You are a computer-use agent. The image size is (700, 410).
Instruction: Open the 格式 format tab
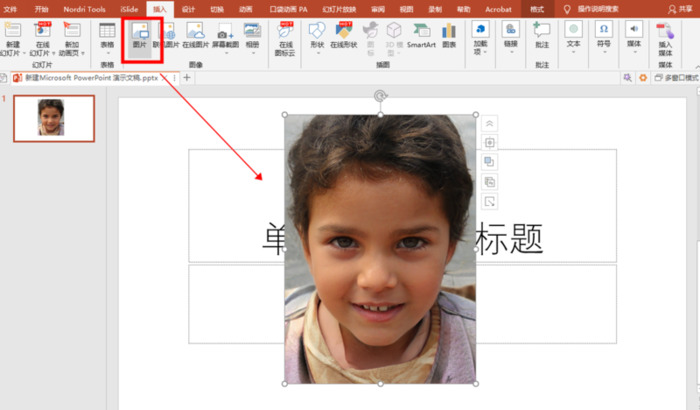pos(536,8)
